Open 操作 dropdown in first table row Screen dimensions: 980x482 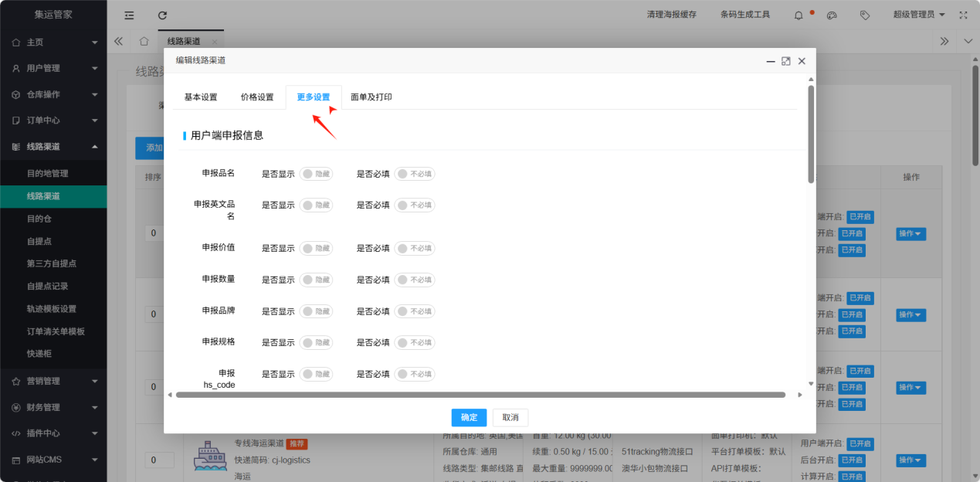[x=911, y=234]
